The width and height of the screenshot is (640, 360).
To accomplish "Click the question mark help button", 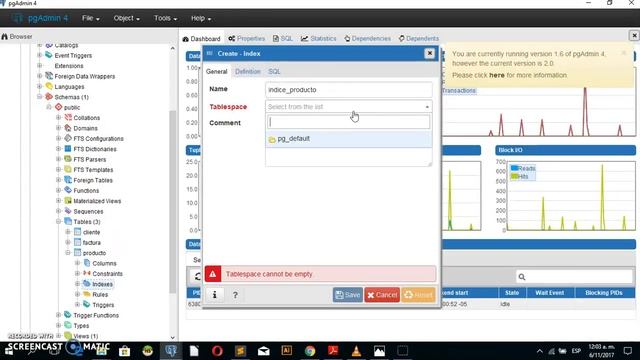I will 235,295.
